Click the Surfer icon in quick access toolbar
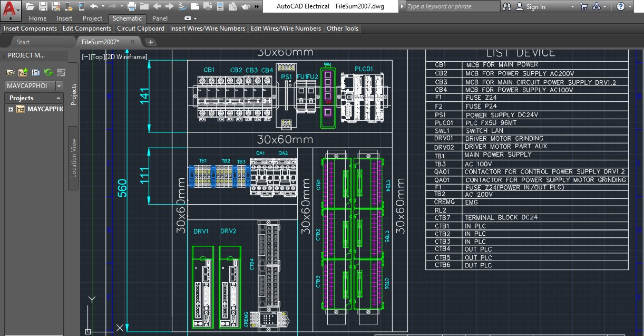Screen dimensions: 644x336 tap(182, 6)
